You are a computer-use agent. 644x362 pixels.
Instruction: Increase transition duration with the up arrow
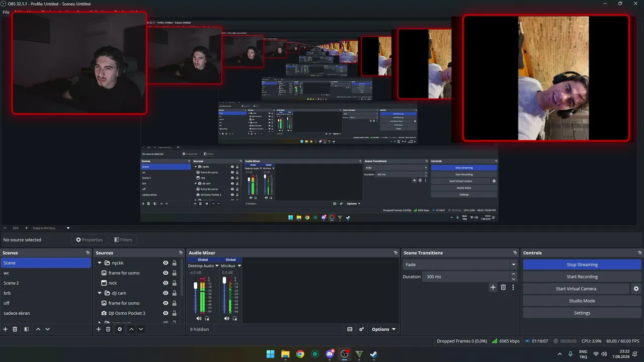point(514,274)
